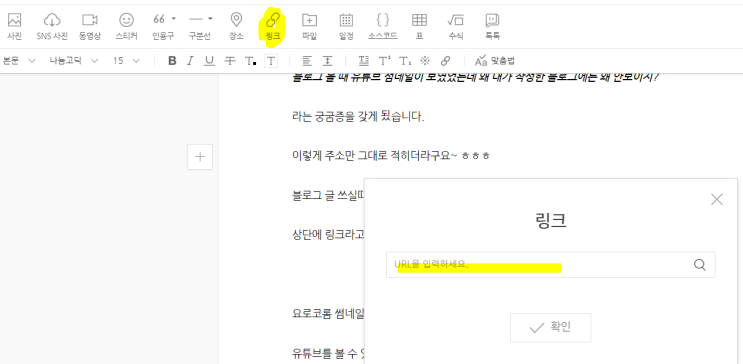Open the 톡톡 chat tool
This screenshot has width=743, height=364.
(x=492, y=26)
